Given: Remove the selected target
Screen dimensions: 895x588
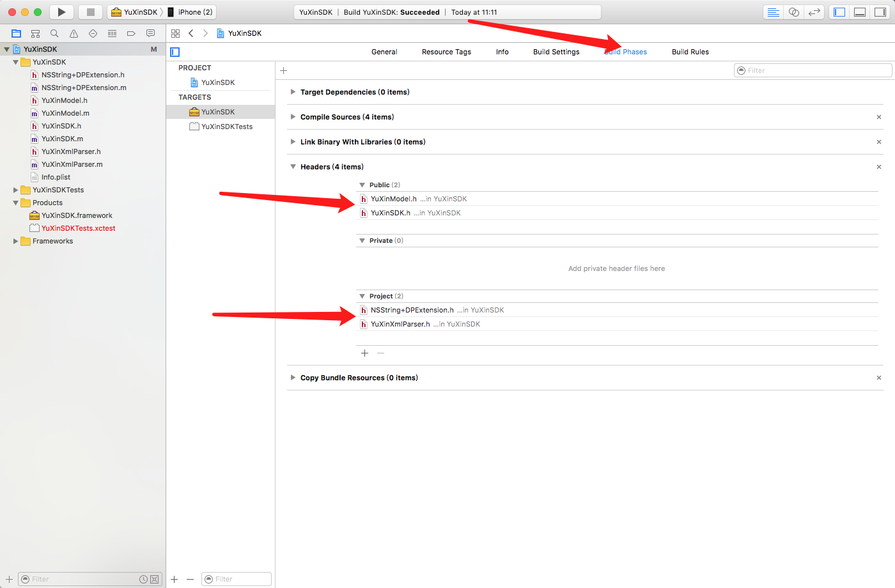Looking at the screenshot, I should [x=190, y=579].
